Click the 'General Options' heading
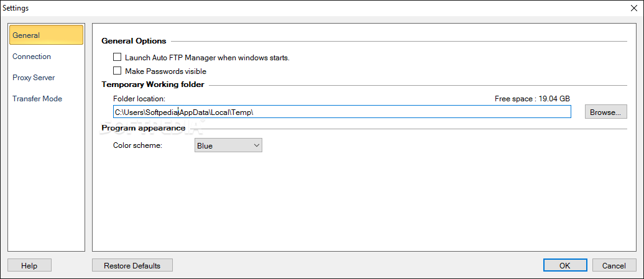The image size is (644, 279). (134, 41)
